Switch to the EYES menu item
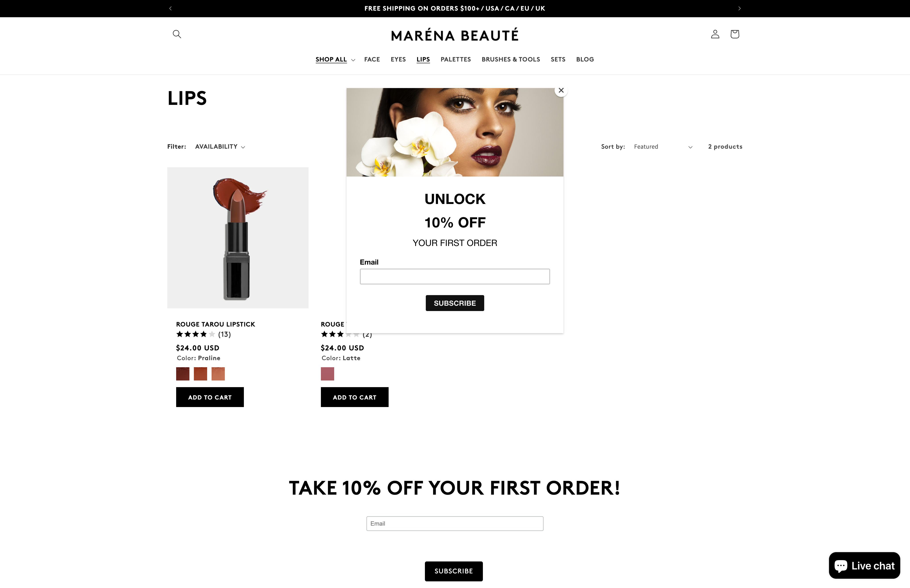The height and width of the screenshot is (588, 910). 398,60
